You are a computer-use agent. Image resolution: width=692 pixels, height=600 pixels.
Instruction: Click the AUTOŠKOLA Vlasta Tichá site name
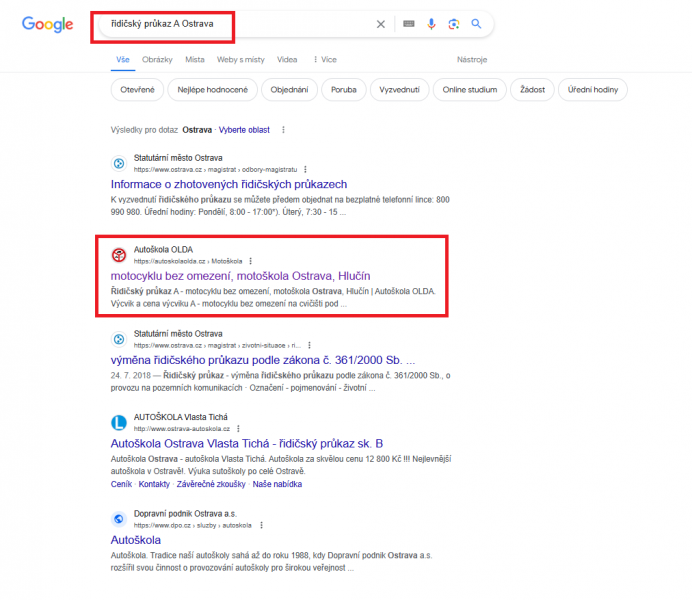pyautogui.click(x=181, y=417)
